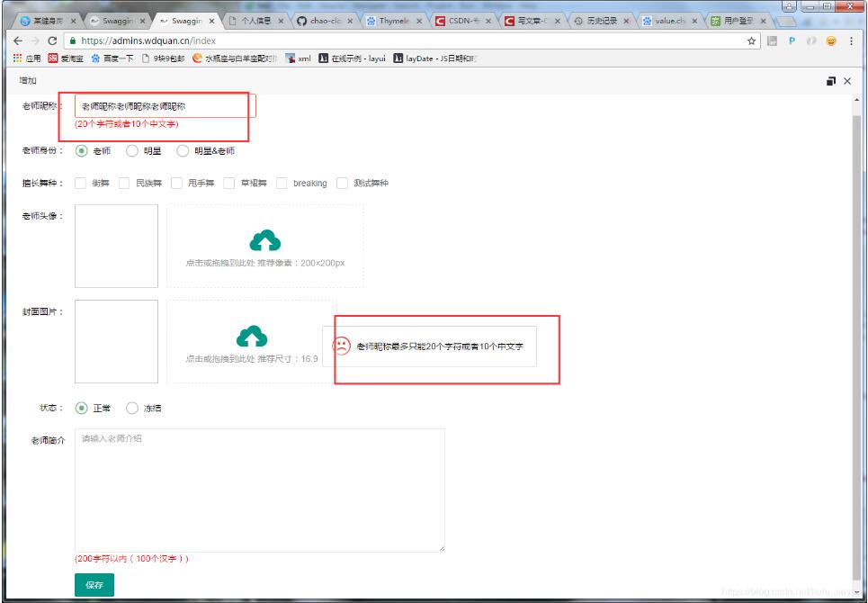Open the 9块9包邮 bookmark
This screenshot has height=603, width=868.
point(164,58)
